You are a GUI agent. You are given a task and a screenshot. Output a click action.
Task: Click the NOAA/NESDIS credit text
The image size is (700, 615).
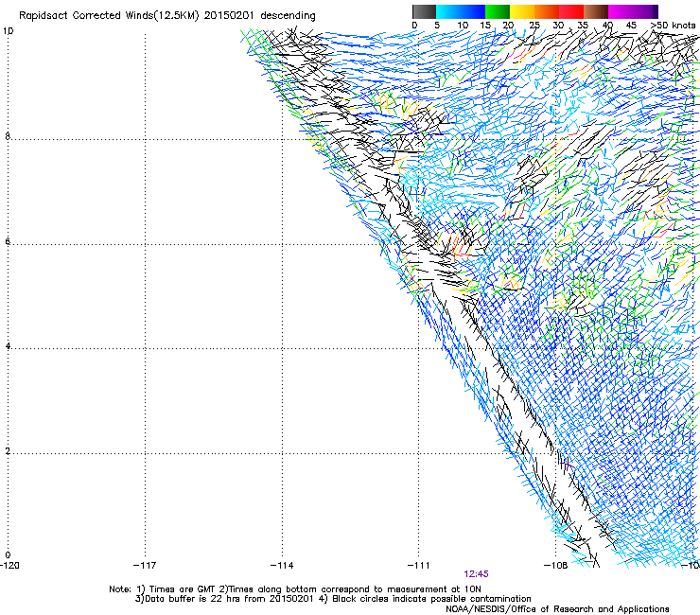click(x=557, y=609)
